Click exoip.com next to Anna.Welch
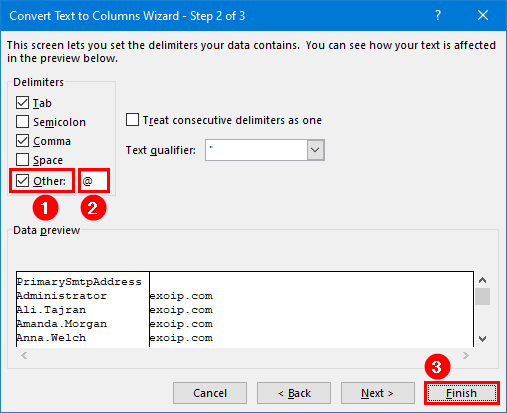Screen dimensions: 507x413 pos(181,338)
